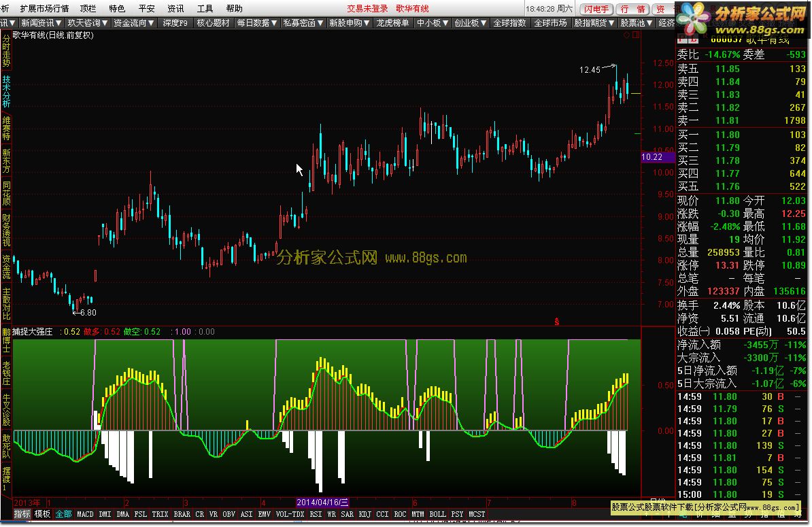Click the 行情 button in title bar
The width and height of the screenshot is (812, 527).
(633, 9)
